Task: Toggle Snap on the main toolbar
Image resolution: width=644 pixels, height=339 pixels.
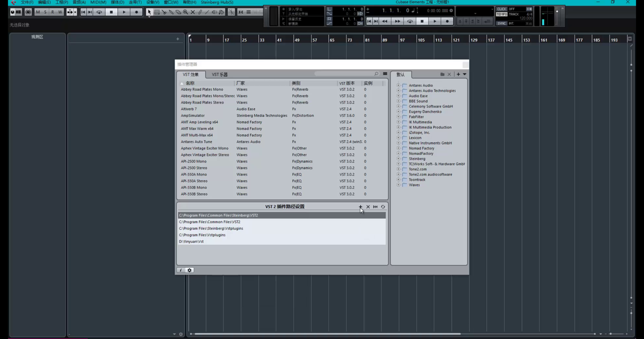Action: [241, 12]
